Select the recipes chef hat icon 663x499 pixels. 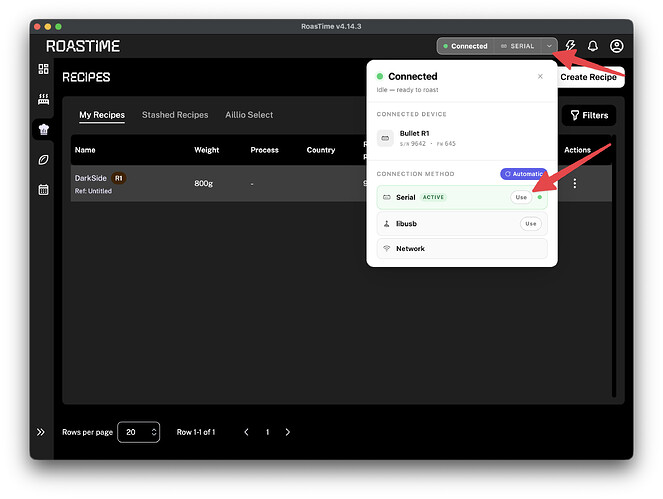point(43,129)
